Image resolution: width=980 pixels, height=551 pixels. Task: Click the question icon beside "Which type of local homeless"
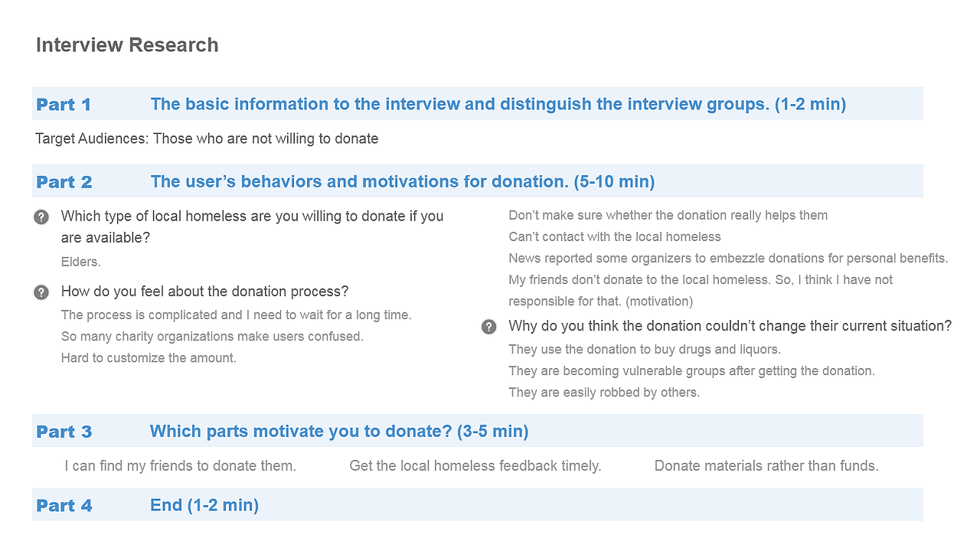(x=41, y=217)
